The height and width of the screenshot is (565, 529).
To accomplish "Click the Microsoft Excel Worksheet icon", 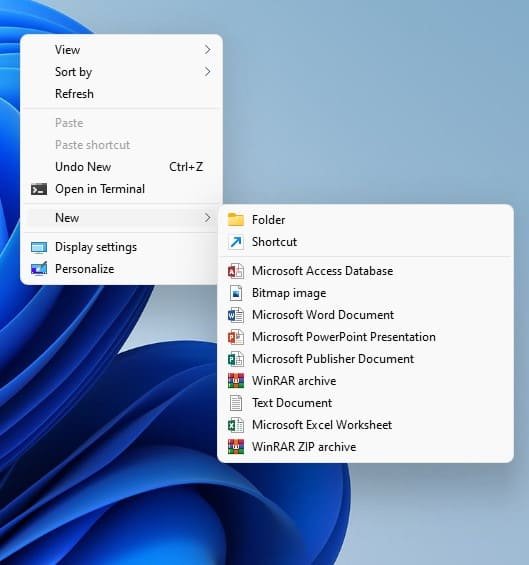I will coord(236,425).
